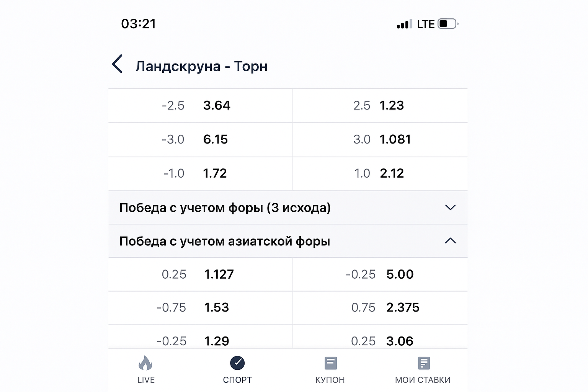This screenshot has width=588, height=392.
Task: Collapse the Asian handicap section chevron
Action: click(450, 241)
